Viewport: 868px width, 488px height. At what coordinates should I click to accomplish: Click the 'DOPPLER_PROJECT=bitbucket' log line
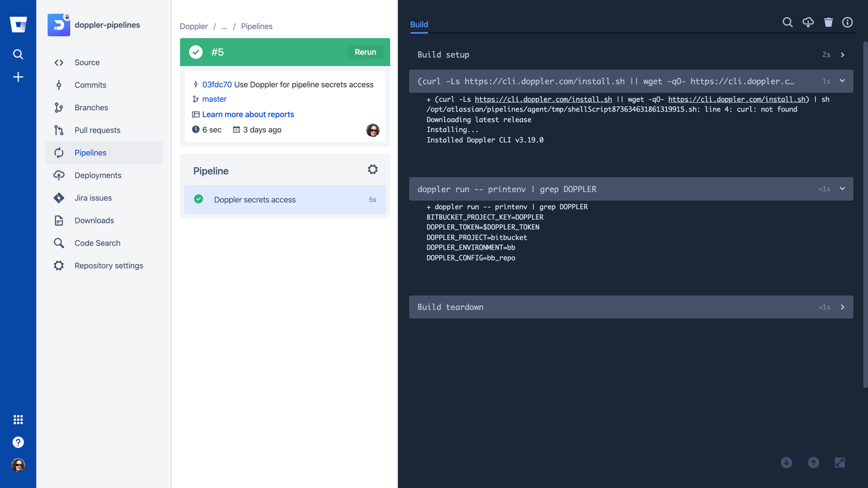pos(476,238)
